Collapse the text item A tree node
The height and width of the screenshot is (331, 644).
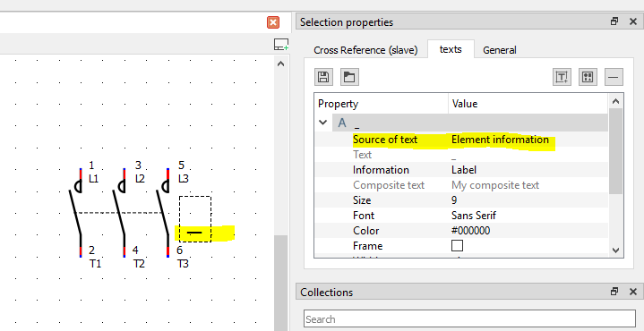(323, 123)
